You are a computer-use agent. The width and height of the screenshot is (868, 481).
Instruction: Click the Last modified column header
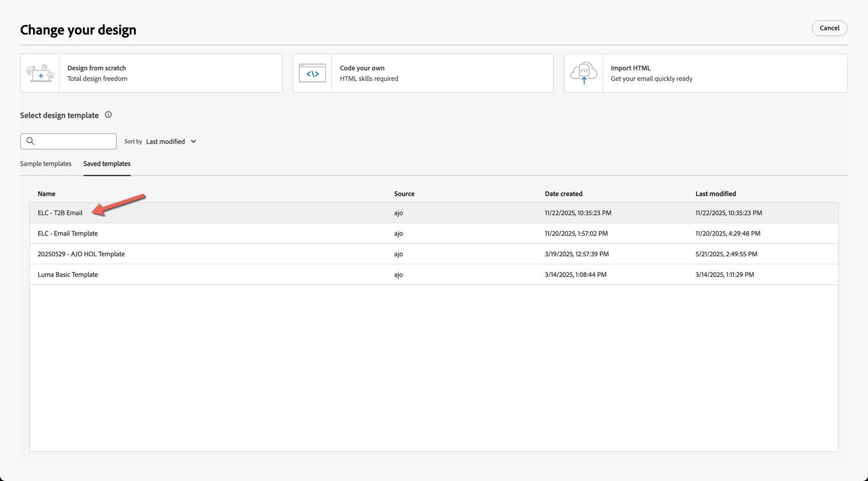[716, 194]
